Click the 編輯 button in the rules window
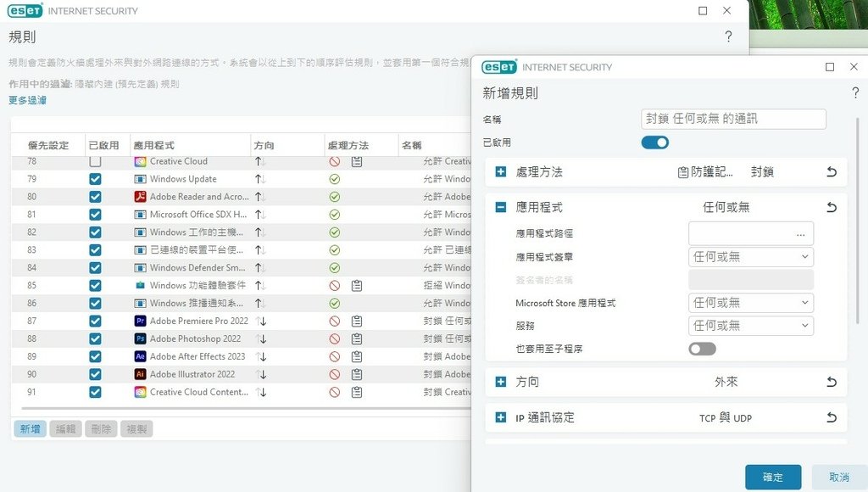 tap(66, 429)
